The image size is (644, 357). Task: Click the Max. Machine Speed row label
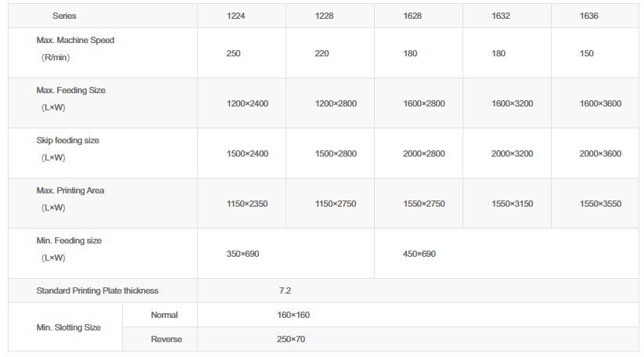point(75,40)
